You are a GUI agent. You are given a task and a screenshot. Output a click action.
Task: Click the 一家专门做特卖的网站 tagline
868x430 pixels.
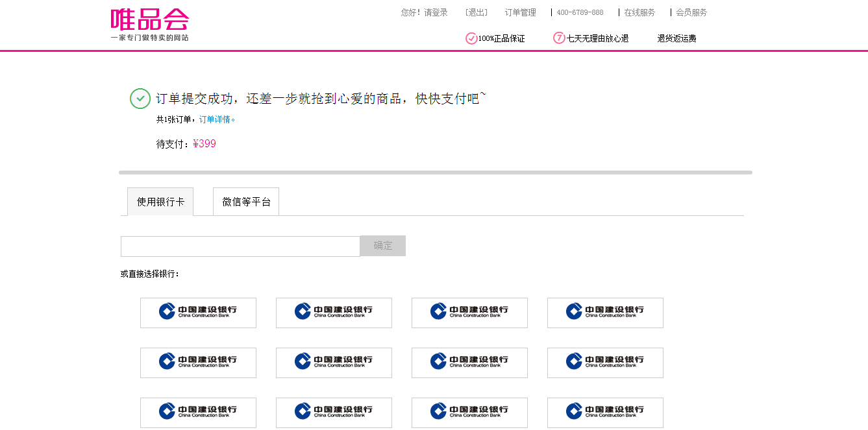(x=149, y=38)
